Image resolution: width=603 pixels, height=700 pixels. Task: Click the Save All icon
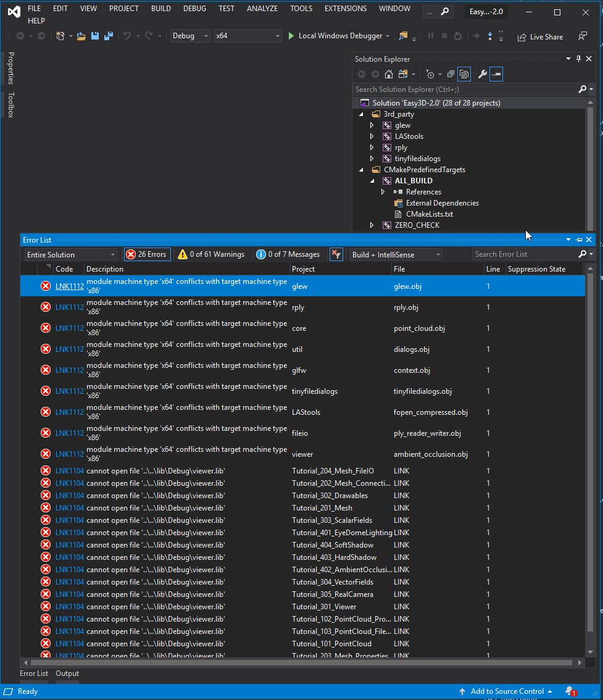[109, 36]
